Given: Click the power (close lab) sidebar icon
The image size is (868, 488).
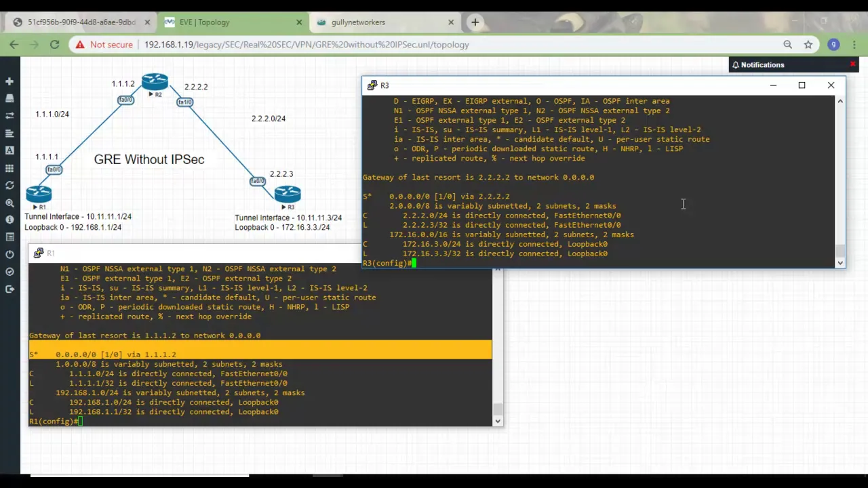Looking at the screenshot, I should click(x=9, y=255).
